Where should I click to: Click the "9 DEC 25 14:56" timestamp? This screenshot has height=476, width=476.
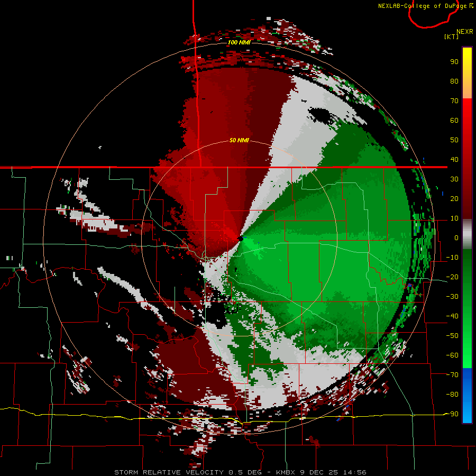(x=333, y=472)
